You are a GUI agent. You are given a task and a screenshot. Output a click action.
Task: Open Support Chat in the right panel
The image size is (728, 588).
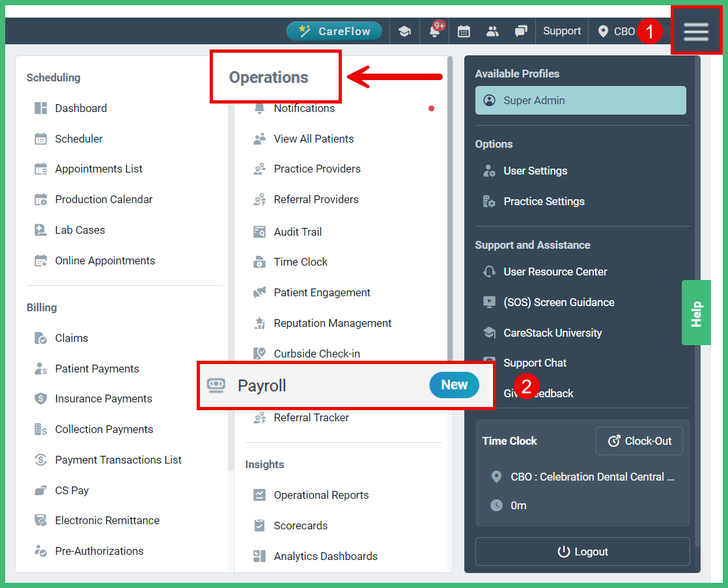[535, 363]
